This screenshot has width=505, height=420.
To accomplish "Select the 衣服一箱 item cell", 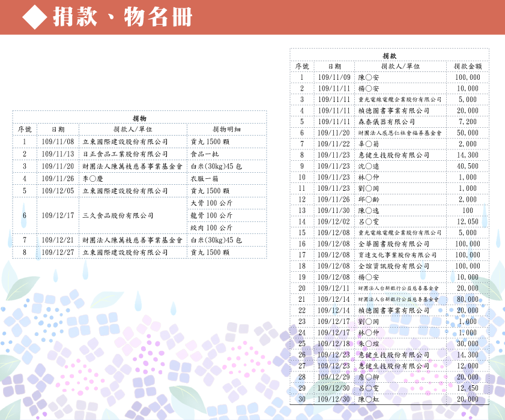I will coord(205,178).
